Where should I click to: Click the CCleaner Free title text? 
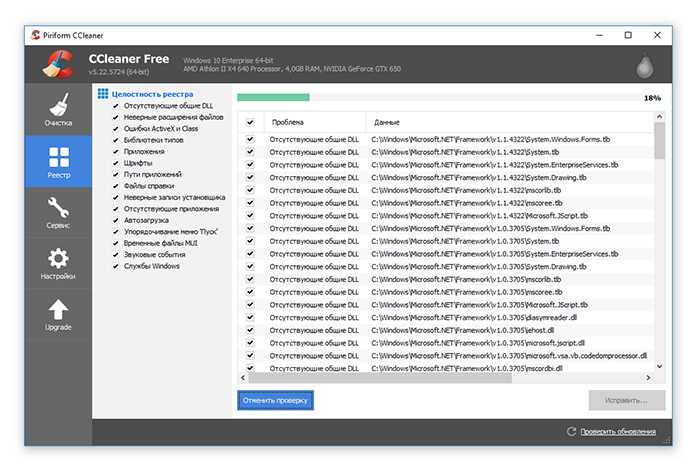(x=129, y=59)
